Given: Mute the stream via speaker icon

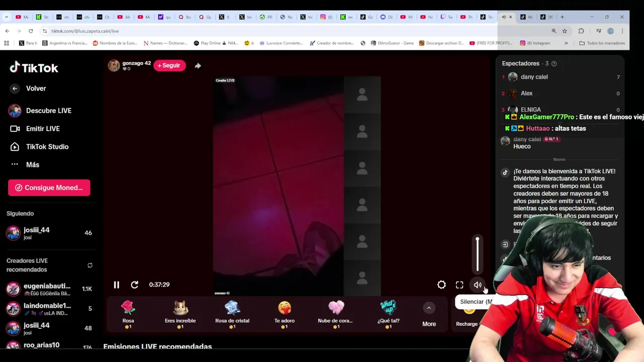Looking at the screenshot, I should 477,285.
